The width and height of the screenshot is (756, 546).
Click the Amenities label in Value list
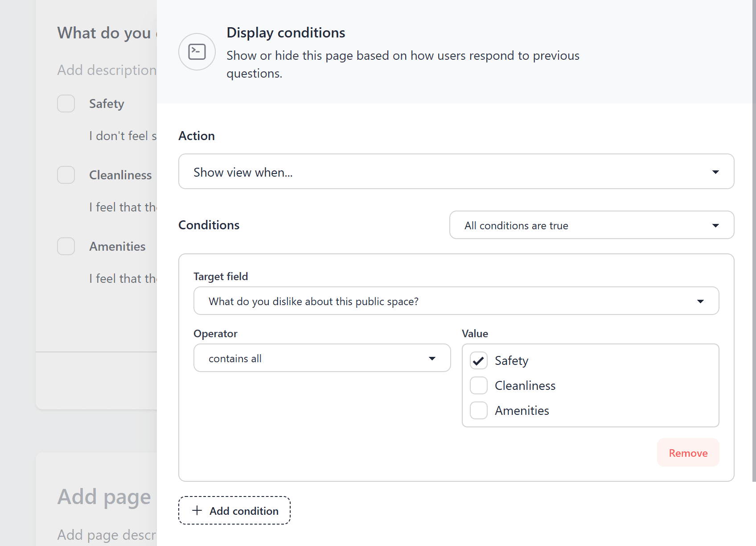pyautogui.click(x=522, y=410)
